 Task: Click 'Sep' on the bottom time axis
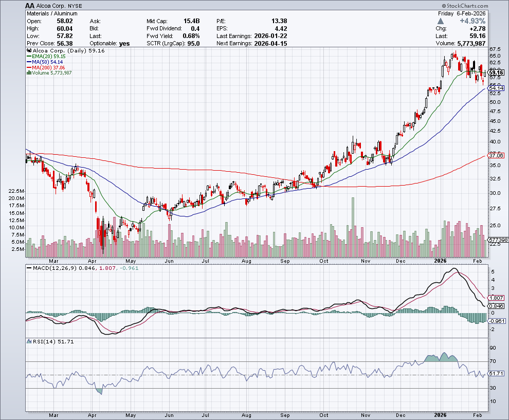[x=285, y=415]
